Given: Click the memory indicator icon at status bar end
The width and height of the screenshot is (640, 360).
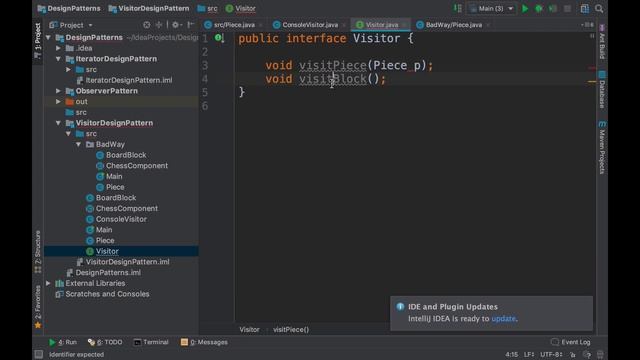Looking at the screenshot, I should (x=600, y=355).
